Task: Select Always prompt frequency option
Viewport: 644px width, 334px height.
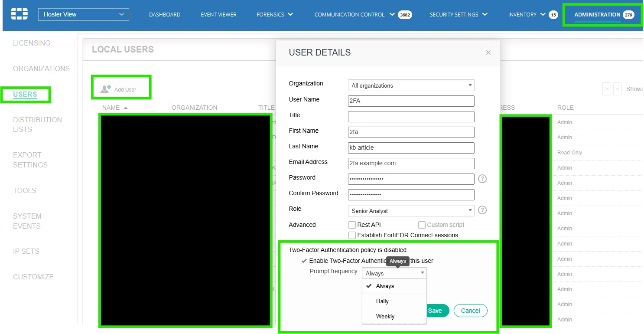Action: [x=394, y=286]
